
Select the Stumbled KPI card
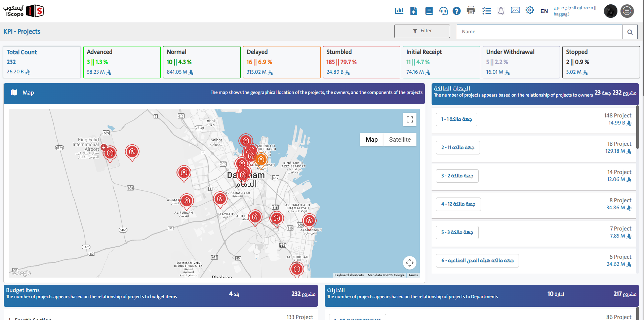click(361, 62)
